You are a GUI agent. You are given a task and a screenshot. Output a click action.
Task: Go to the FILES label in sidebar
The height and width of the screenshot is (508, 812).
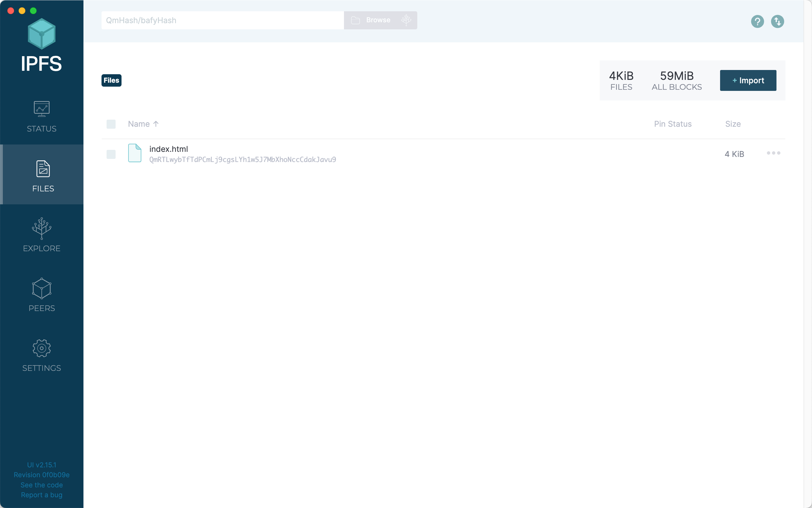click(x=43, y=189)
